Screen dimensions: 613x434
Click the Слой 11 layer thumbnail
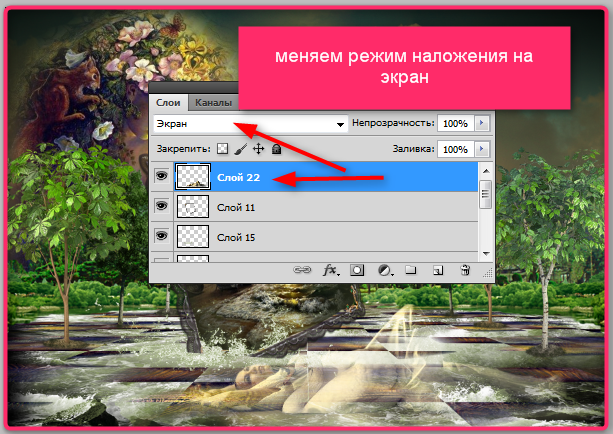[193, 206]
